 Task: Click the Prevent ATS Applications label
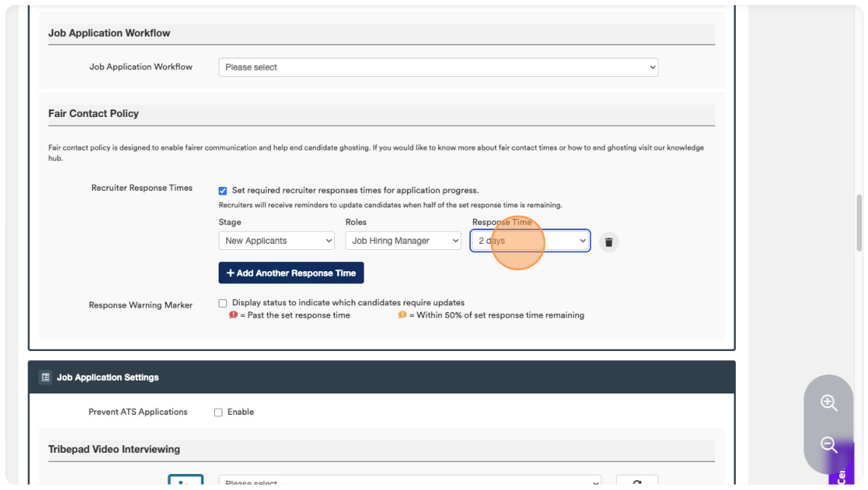(138, 412)
